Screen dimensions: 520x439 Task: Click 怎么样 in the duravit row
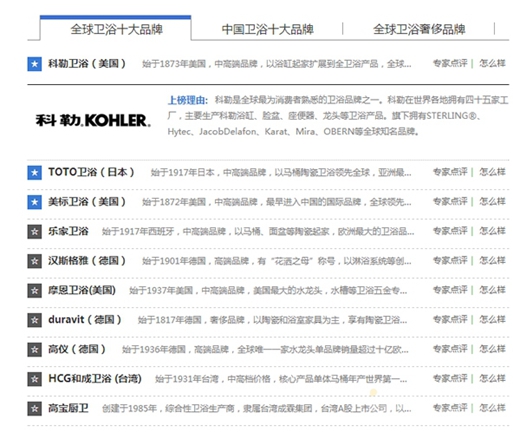tap(492, 319)
